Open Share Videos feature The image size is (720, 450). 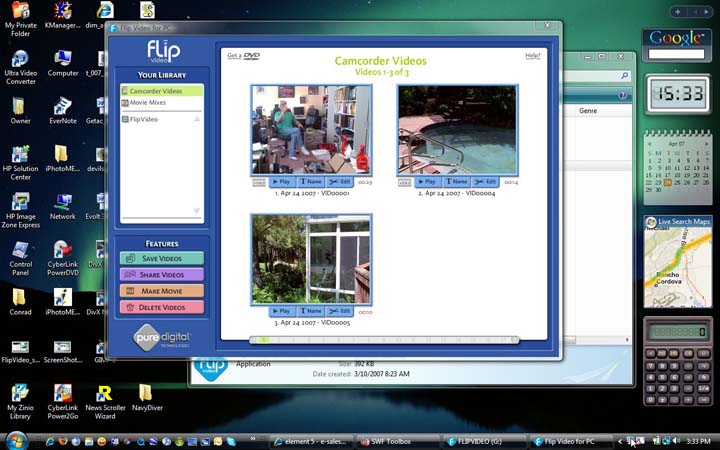click(161, 274)
